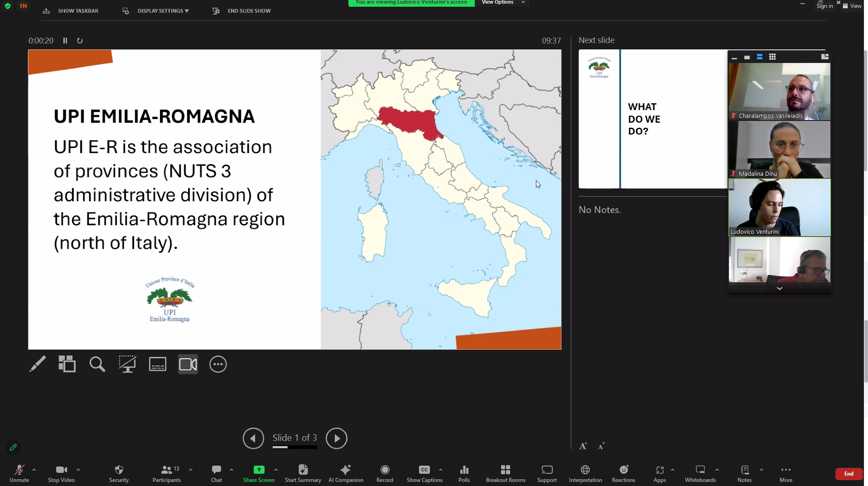868x486 pixels.
Task: Expand the arrow beside Apps
Action: coord(673,470)
